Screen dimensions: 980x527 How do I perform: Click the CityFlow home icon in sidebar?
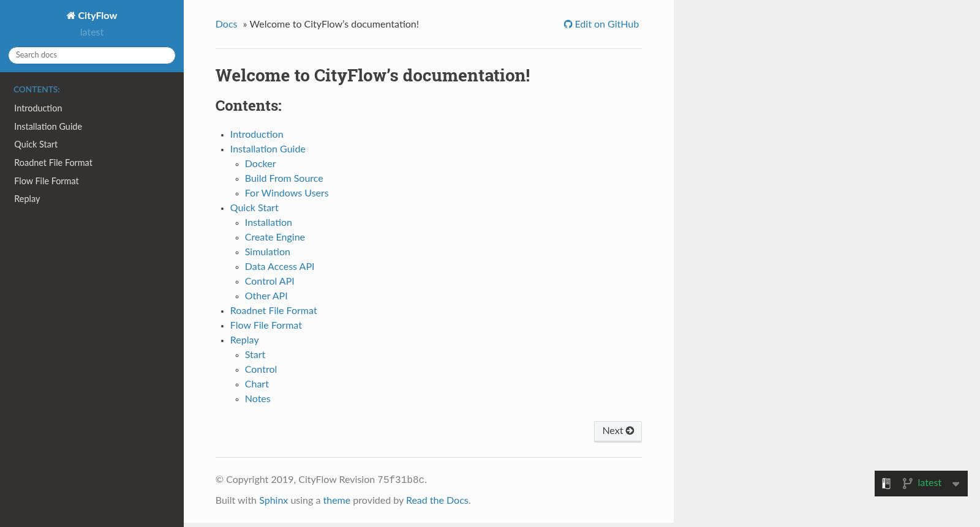coord(70,16)
